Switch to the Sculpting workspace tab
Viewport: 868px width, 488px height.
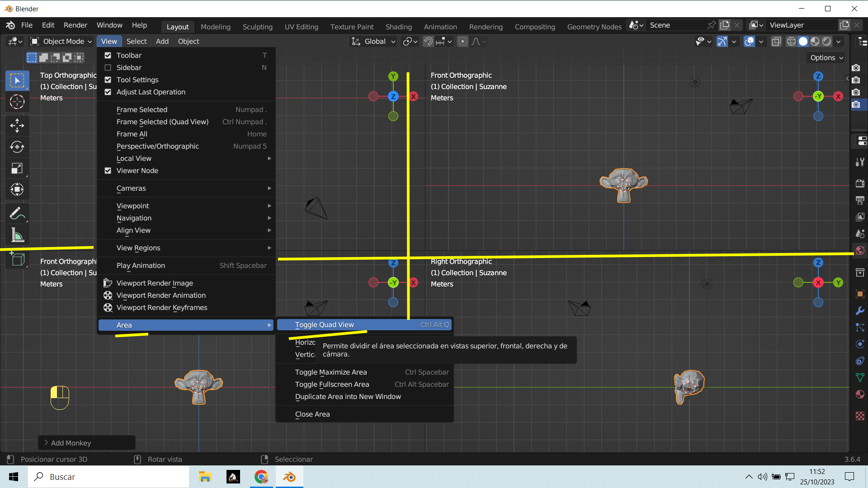point(257,27)
